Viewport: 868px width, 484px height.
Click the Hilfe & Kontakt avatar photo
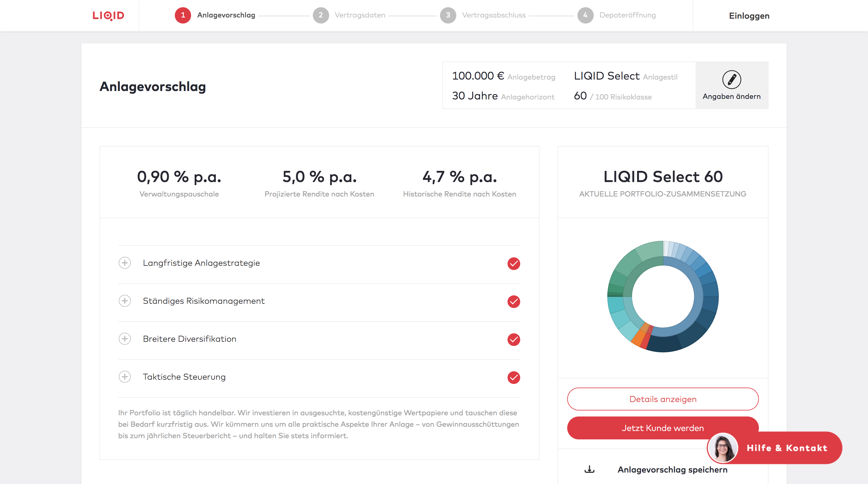722,448
